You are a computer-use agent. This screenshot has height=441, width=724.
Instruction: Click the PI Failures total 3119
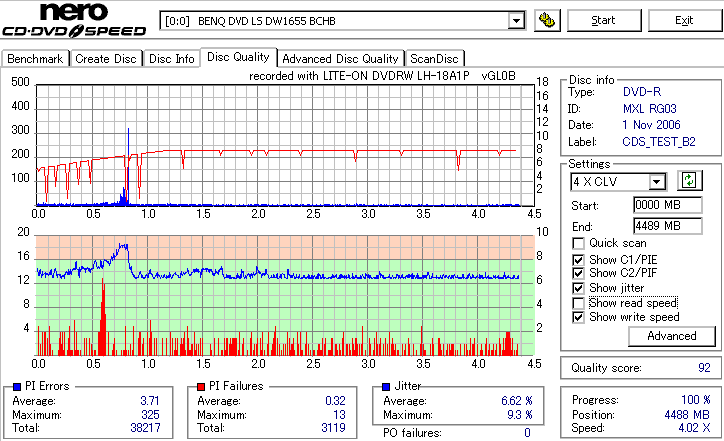pyautogui.click(x=333, y=428)
